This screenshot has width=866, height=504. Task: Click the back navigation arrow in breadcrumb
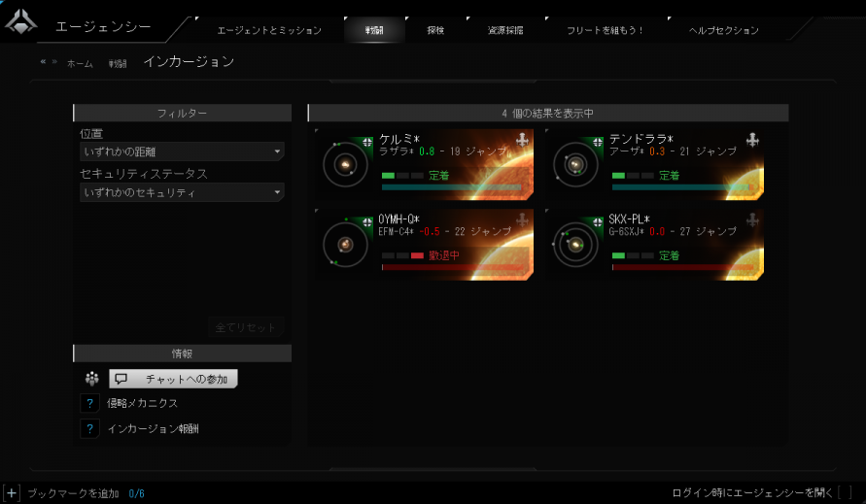click(43, 62)
